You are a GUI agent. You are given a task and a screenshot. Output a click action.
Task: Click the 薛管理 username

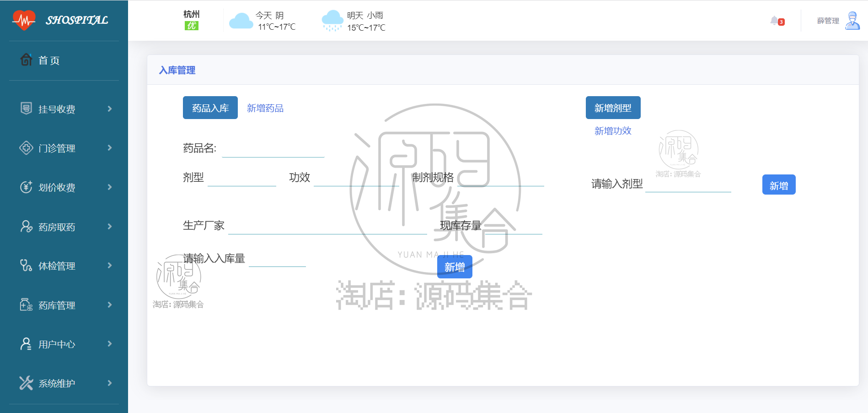pyautogui.click(x=828, y=21)
